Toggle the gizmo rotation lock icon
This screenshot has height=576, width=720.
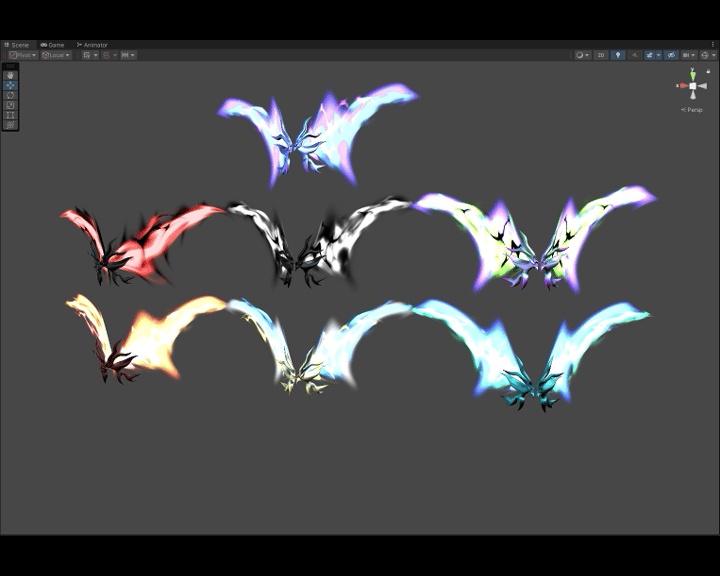[x=708, y=71]
